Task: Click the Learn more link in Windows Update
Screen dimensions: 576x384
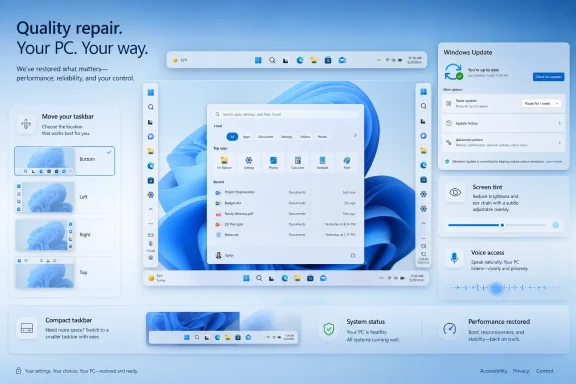Action: click(x=554, y=162)
